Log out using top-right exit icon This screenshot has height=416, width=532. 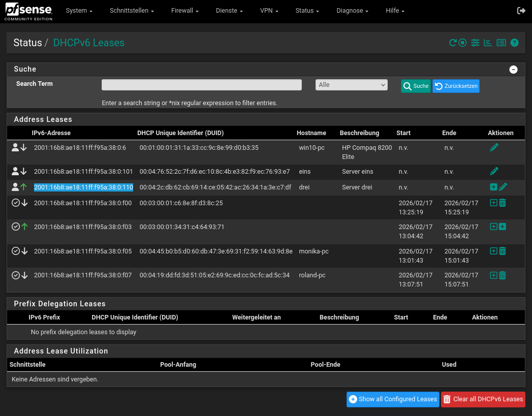pos(521,11)
